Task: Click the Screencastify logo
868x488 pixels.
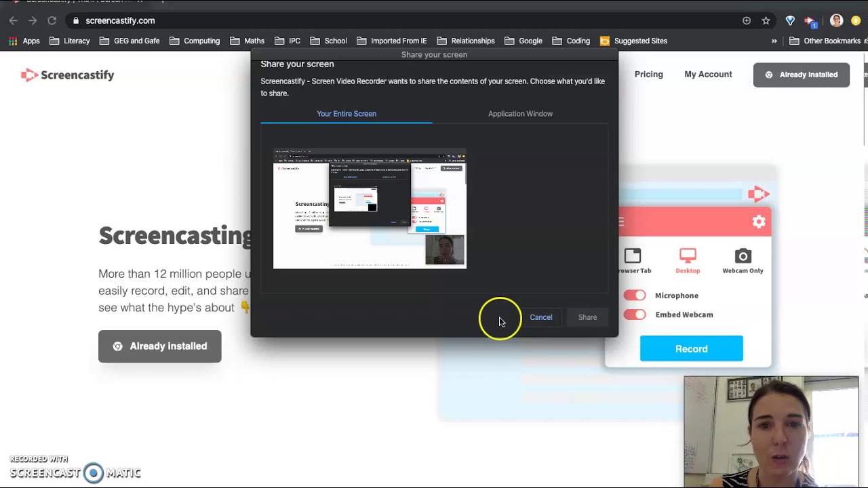Action: click(67, 75)
